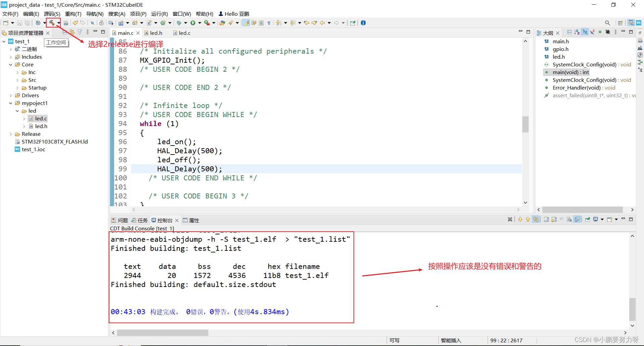This screenshot has height=346, width=644.
Task: Click the previous console error up arrow
Action: (528, 220)
